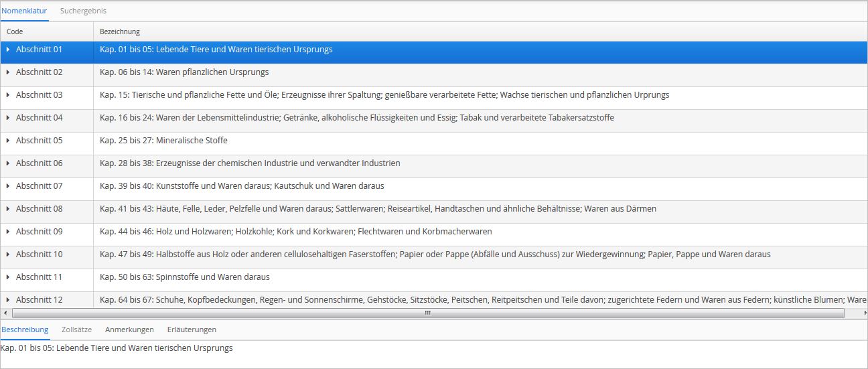Expand the Abschnitt 11 node arrow

[8, 277]
